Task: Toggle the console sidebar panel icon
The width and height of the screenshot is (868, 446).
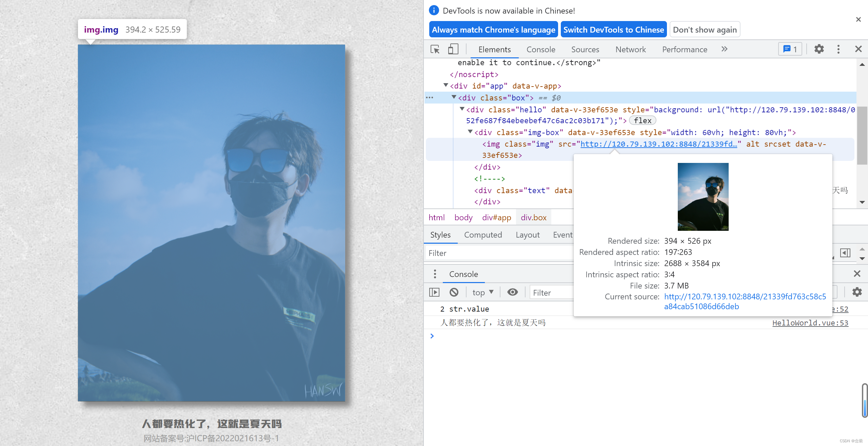Action: click(434, 292)
